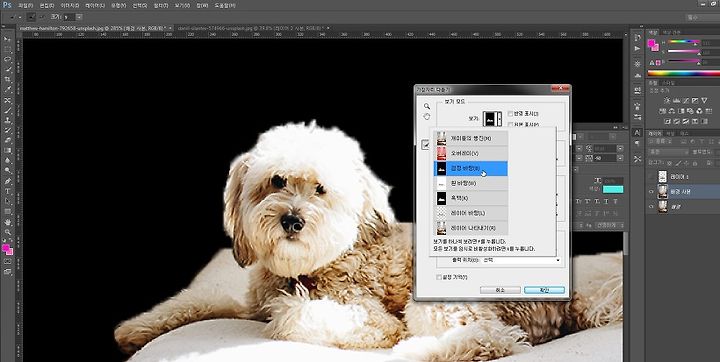This screenshot has height=362, width=720.
Task: Select the Eraser tool
Action: pyautogui.click(x=7, y=140)
